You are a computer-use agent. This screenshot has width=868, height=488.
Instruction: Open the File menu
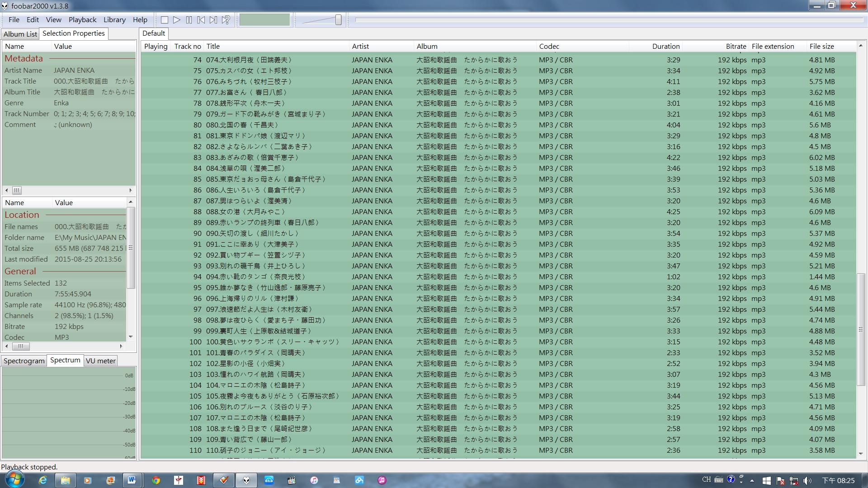[x=13, y=20]
